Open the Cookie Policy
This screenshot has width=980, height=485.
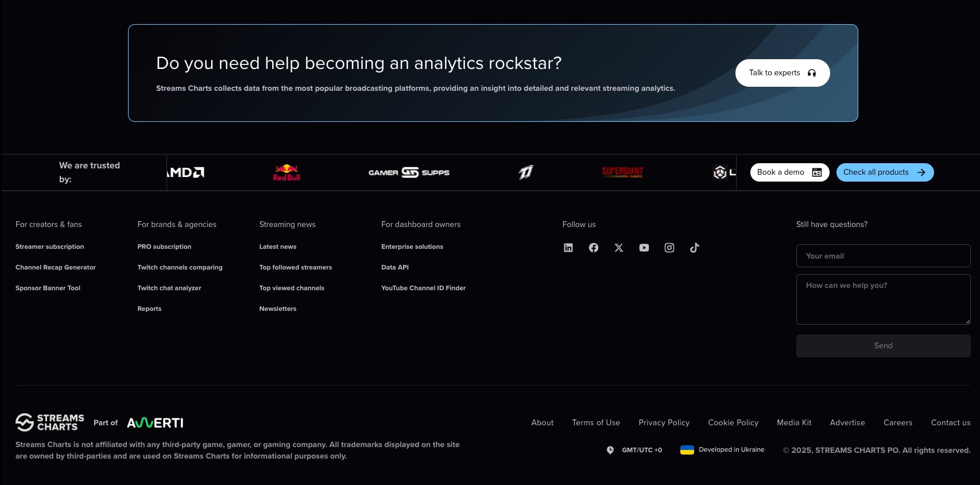tap(733, 422)
